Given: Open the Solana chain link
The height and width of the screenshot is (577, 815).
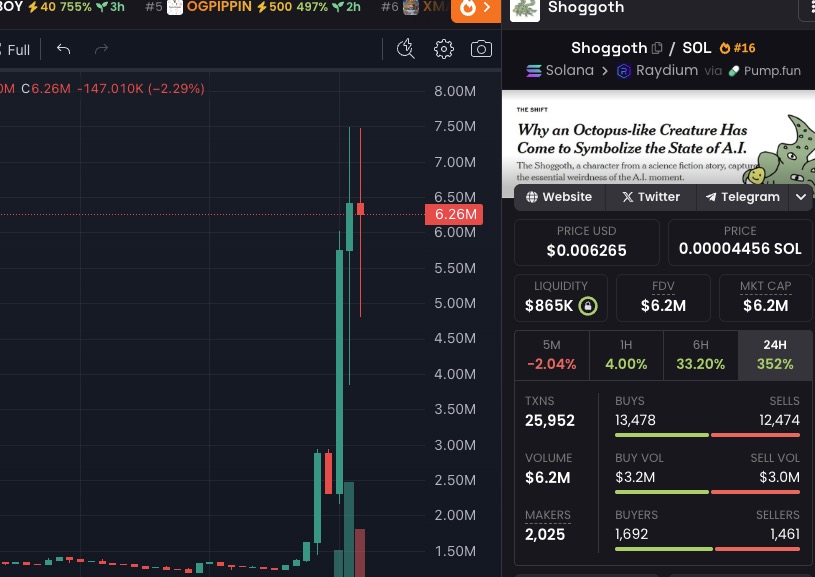Looking at the screenshot, I should click(560, 70).
